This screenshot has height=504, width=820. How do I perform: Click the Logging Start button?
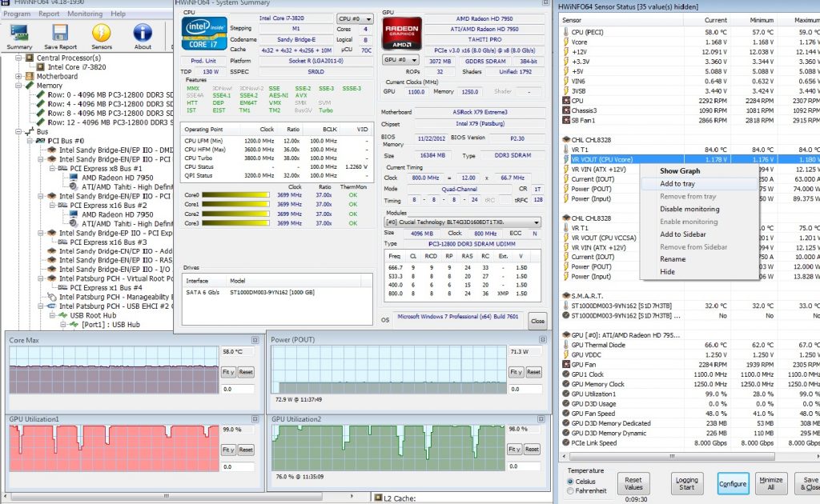pyautogui.click(x=686, y=484)
